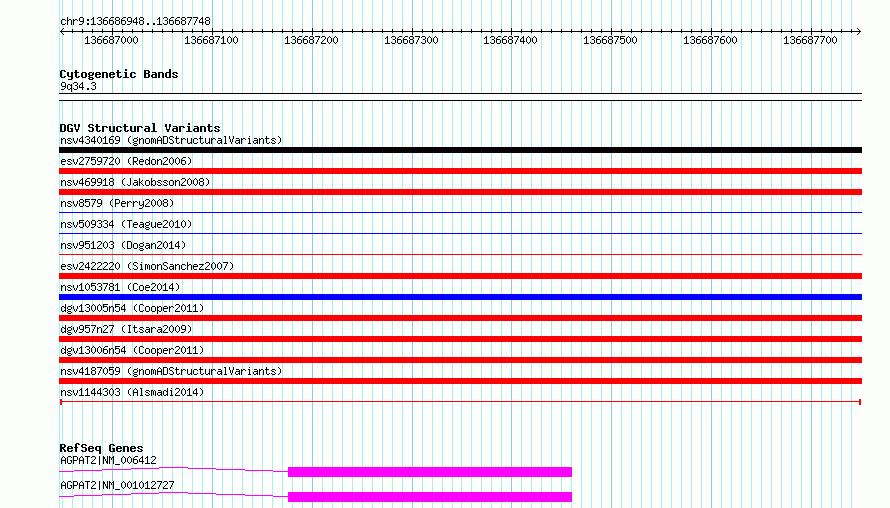Click ruler coordinate 136687500

click(x=610, y=40)
